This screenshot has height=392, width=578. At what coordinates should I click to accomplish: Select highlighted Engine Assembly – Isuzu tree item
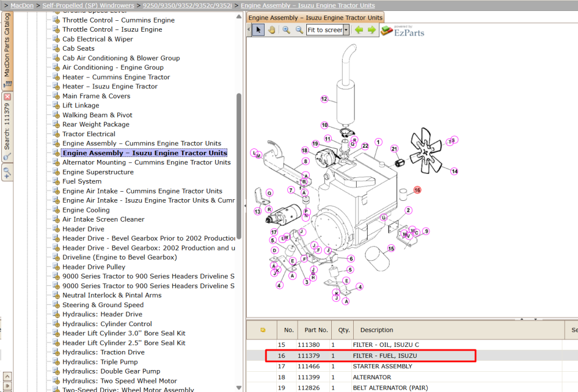tap(144, 153)
